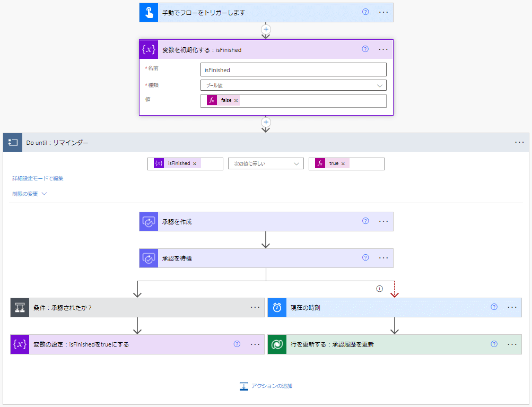Click the 承認を作成 approval icon
This screenshot has height=407, width=532.
[149, 222]
